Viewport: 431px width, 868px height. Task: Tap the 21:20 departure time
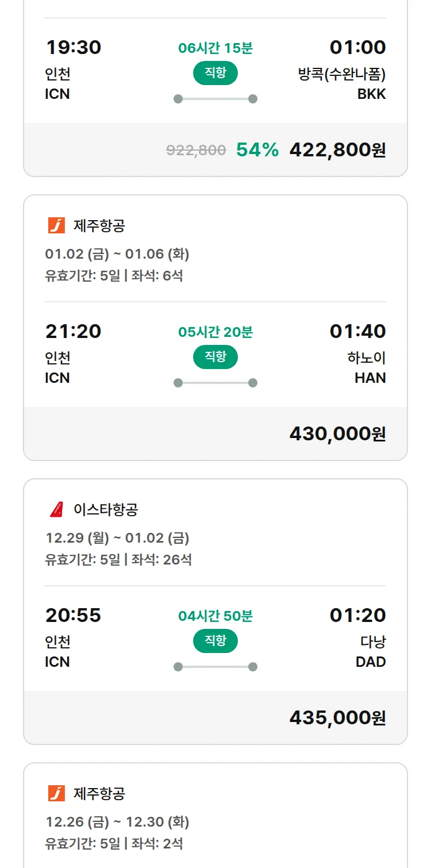pos(73,331)
